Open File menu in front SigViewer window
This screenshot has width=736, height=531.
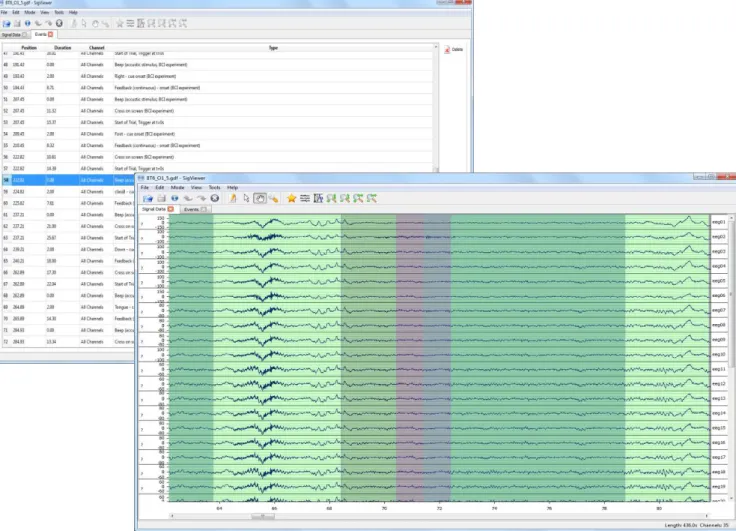click(145, 187)
